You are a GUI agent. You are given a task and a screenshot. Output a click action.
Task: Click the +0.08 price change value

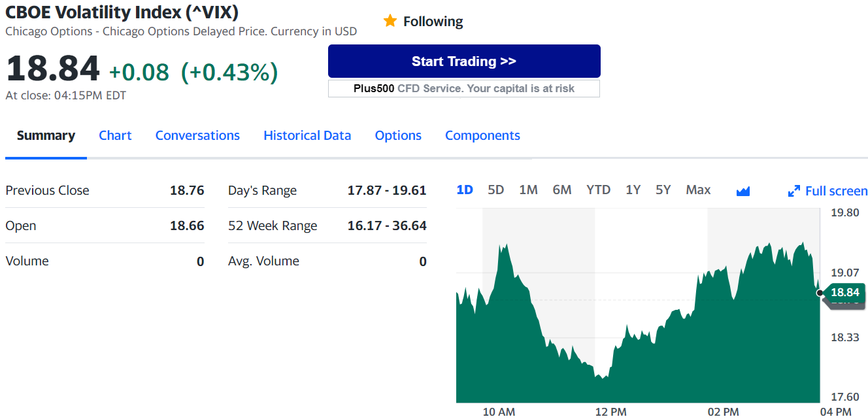(139, 72)
